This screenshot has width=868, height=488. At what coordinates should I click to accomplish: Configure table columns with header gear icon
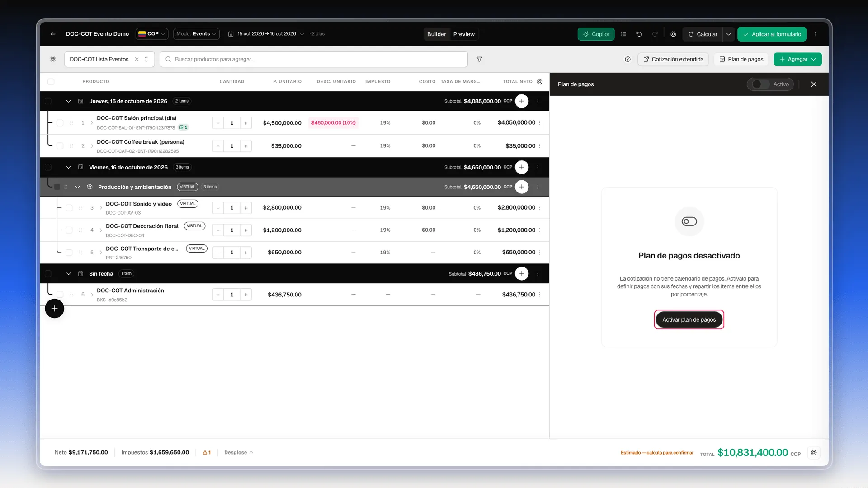tap(540, 82)
